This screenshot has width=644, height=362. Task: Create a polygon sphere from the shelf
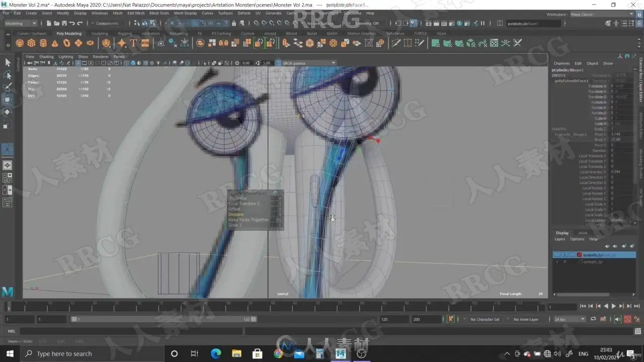tap(20, 43)
